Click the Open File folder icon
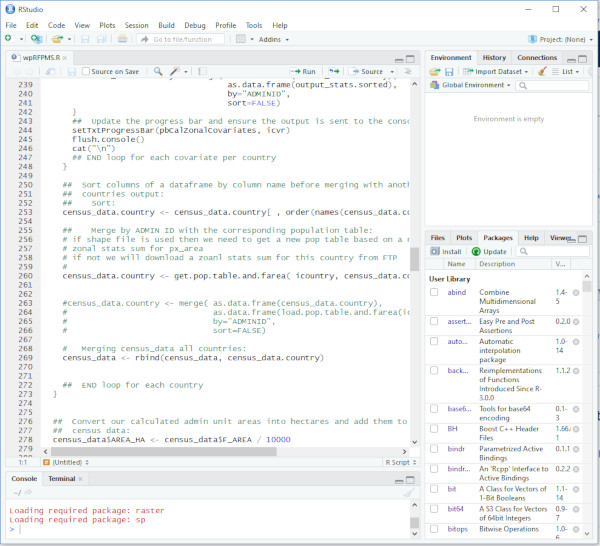Viewport: 600px width, 546px height. coord(57,39)
